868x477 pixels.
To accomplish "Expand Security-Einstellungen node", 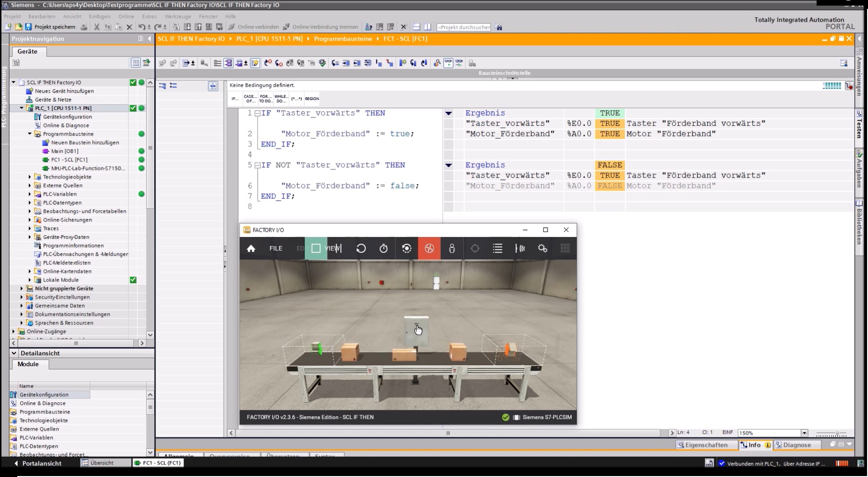I will tap(21, 297).
